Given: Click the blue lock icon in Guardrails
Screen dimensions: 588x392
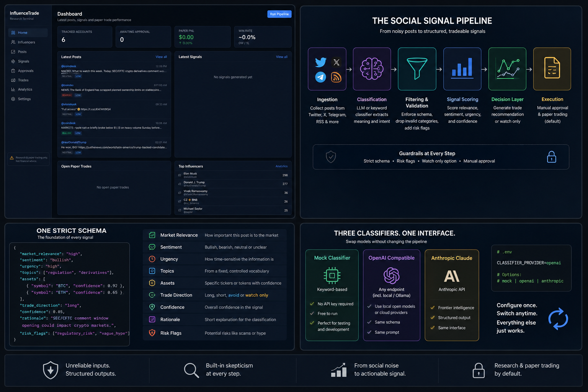Looking at the screenshot, I should click(552, 157).
